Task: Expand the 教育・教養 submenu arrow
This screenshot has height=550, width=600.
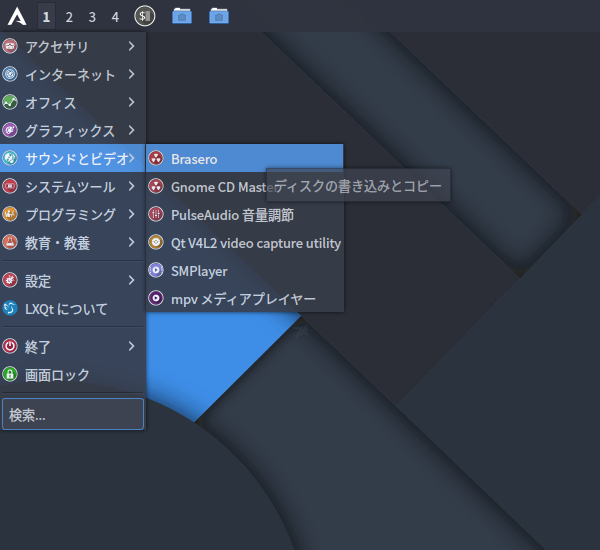Action: [132, 242]
